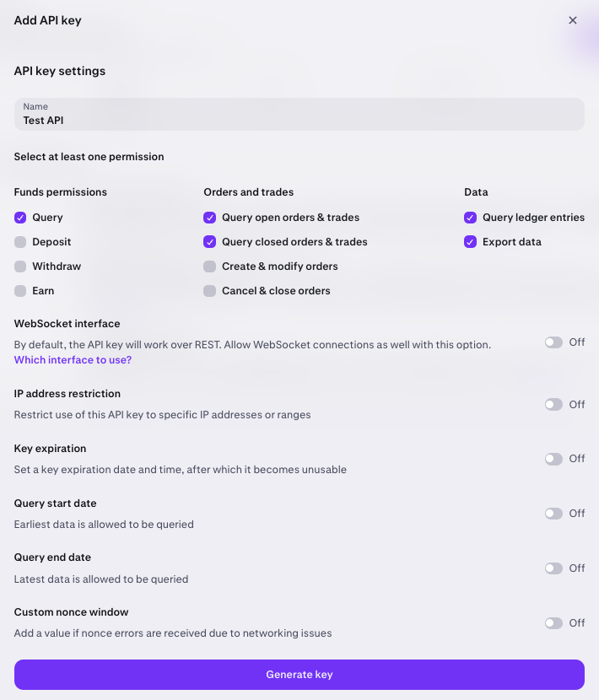Uncheck Query closed orders & trades
Screen dimensions: 599x700
coord(209,242)
